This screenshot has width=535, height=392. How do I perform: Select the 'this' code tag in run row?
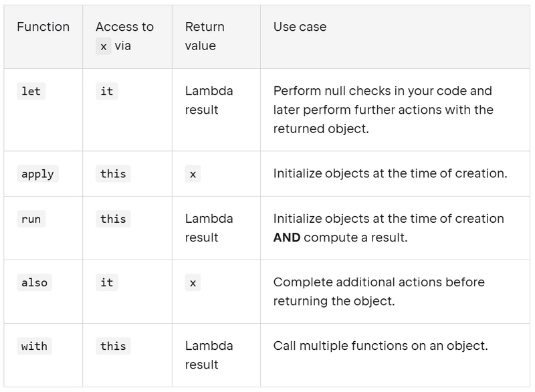click(x=113, y=219)
